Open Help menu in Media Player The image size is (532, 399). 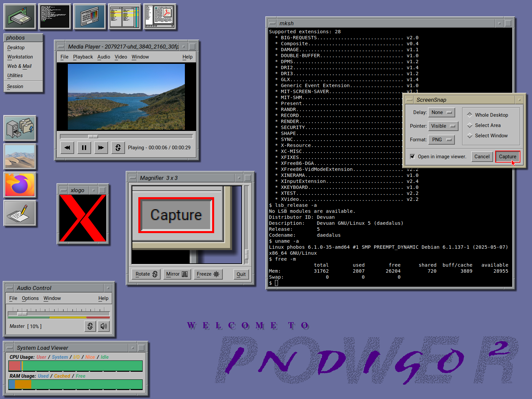(188, 57)
